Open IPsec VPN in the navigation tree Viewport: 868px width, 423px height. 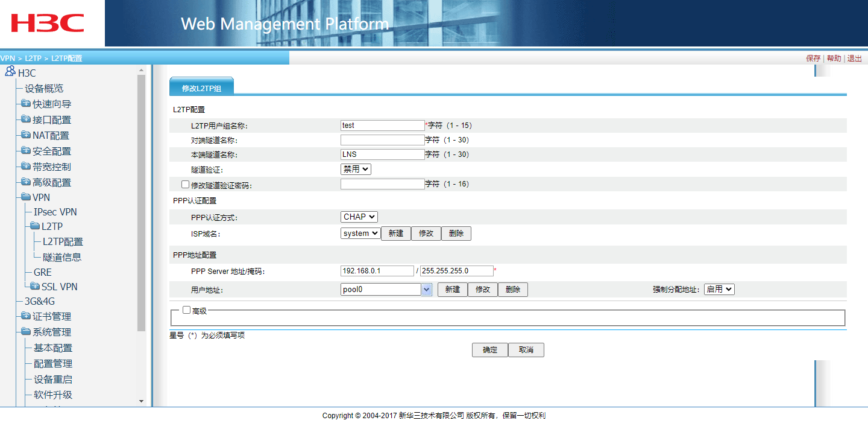pos(55,212)
